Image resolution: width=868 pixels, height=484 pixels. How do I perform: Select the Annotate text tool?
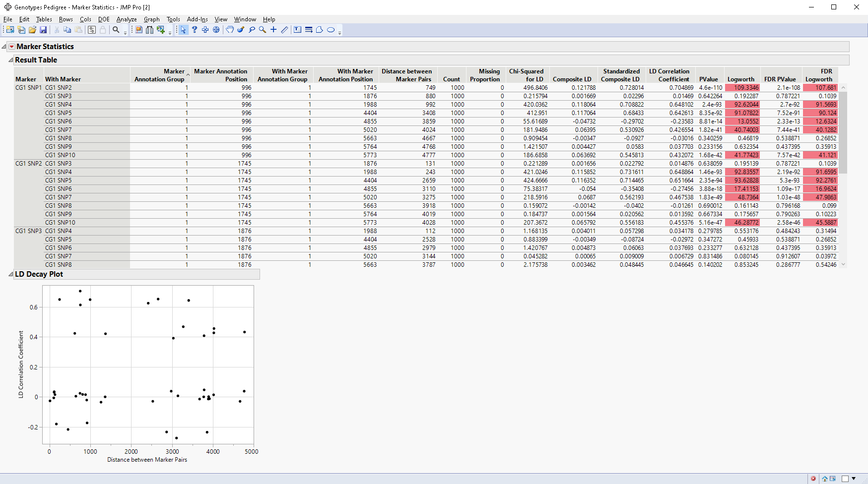[x=297, y=30]
